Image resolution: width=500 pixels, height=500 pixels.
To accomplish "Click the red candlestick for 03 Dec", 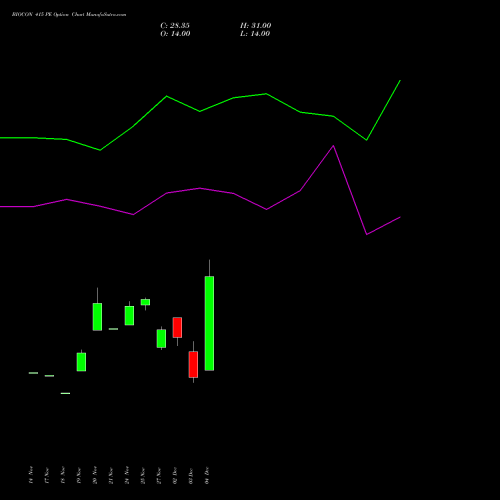I will point(193,364).
